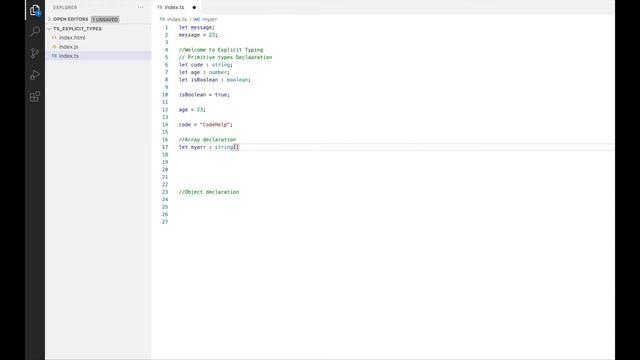Click 'isBoolean = true;' line
Screen dimensions: 640x360
pyautogui.click(x=204, y=95)
